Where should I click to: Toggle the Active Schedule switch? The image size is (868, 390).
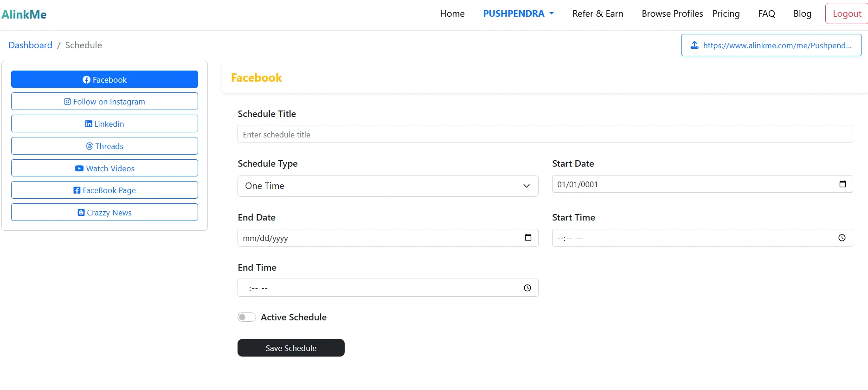point(247,317)
